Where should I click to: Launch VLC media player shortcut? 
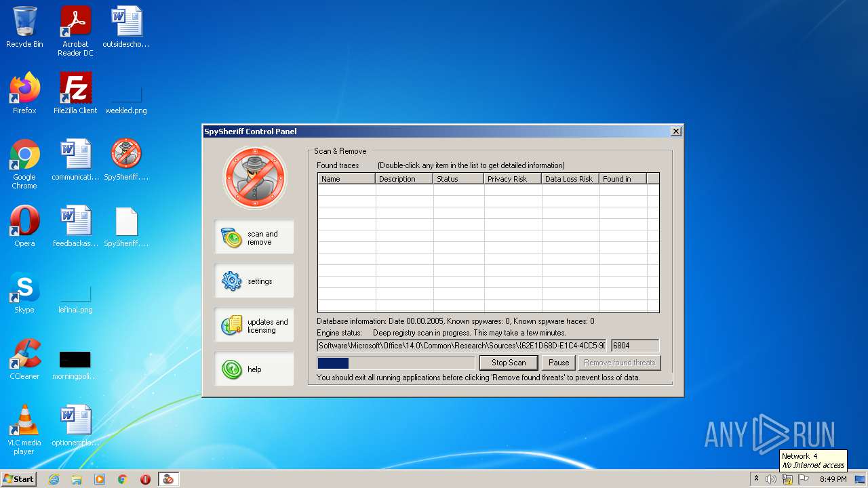click(24, 430)
